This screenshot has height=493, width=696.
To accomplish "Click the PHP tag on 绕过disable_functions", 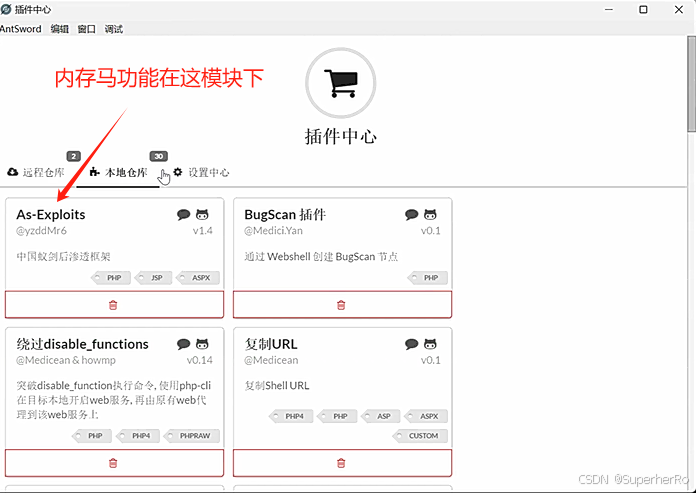I will 92,436.
